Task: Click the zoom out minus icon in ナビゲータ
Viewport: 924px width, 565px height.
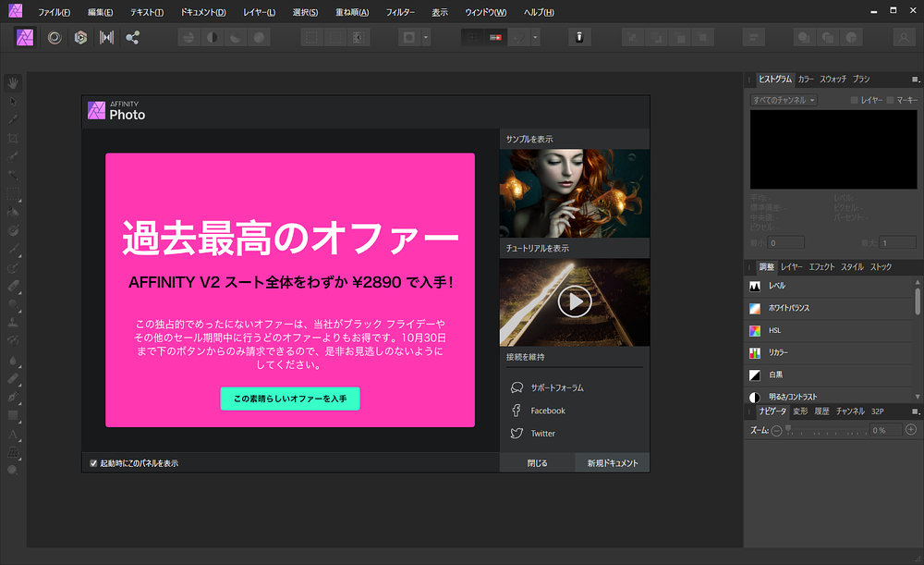Action: click(777, 431)
